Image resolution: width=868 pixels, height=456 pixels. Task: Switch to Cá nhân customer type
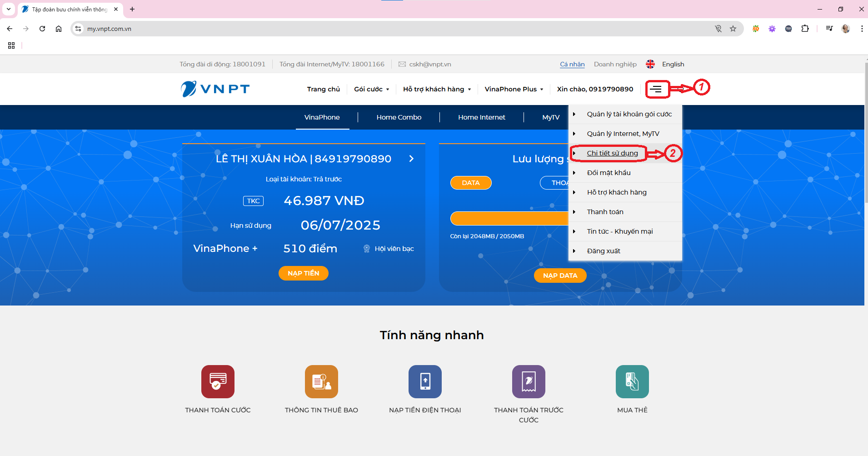[572, 64]
